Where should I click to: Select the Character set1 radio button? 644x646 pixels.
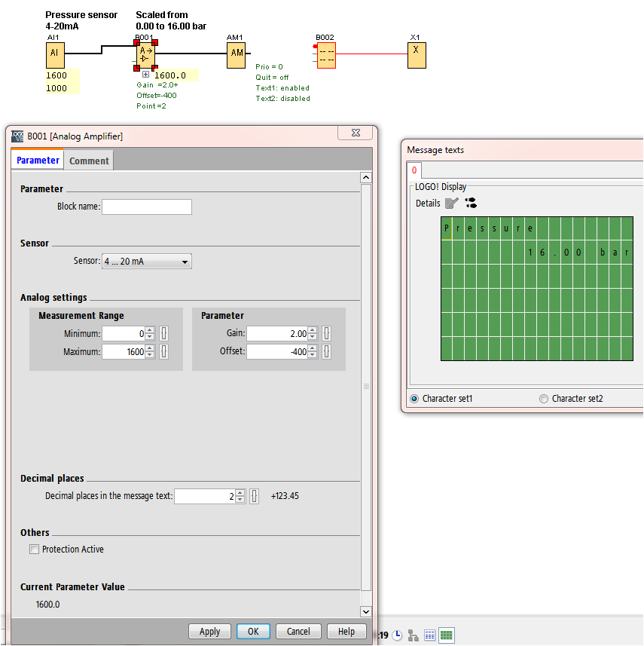click(x=414, y=399)
